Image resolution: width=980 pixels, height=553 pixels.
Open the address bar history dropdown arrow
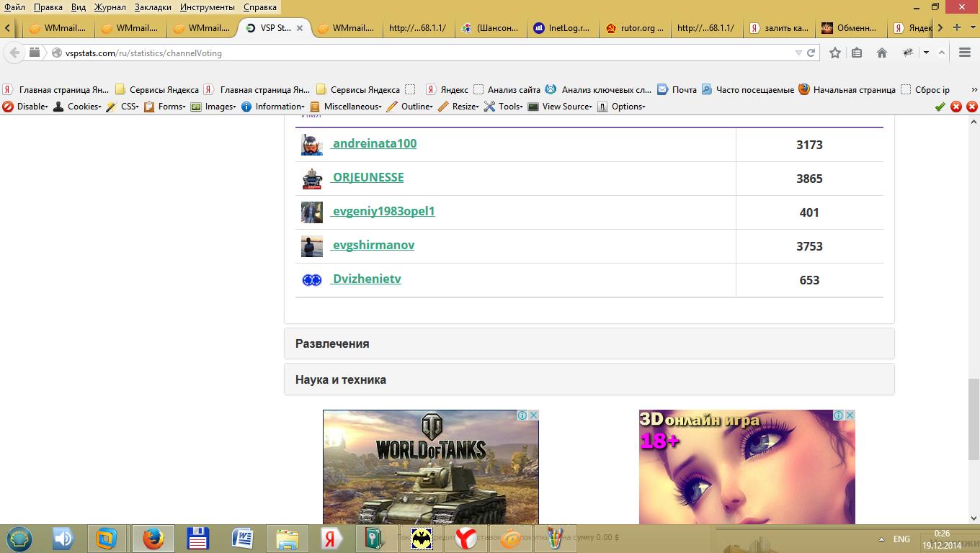click(798, 53)
